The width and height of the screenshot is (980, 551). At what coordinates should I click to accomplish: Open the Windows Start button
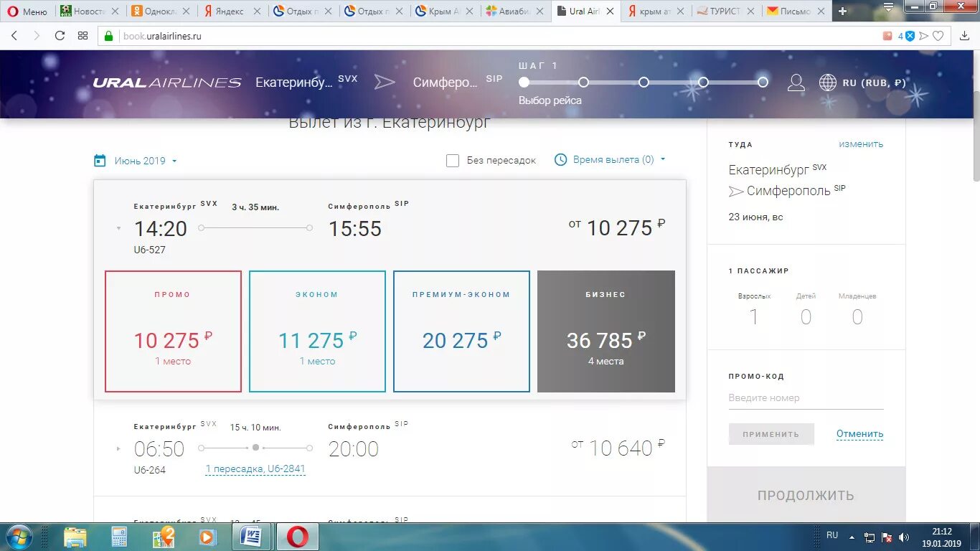pos(18,537)
